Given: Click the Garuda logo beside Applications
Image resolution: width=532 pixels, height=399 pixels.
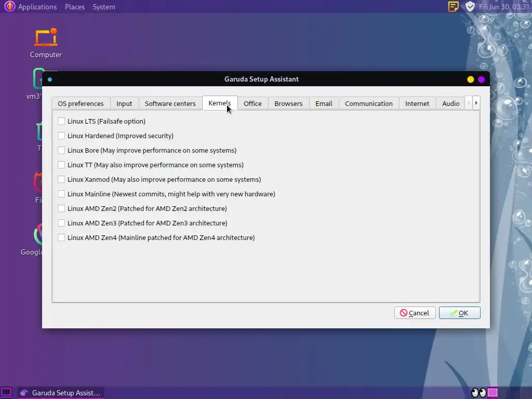Looking at the screenshot, I should click(x=9, y=6).
